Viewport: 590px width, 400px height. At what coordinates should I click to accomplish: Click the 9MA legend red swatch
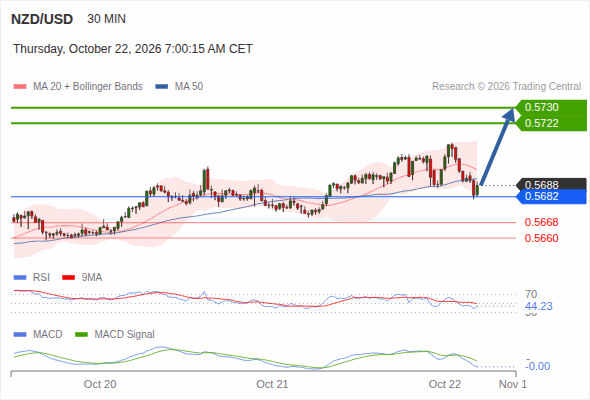coord(68,278)
